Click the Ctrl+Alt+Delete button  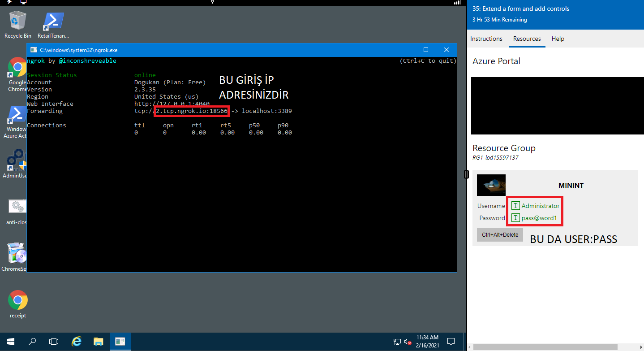pos(500,235)
